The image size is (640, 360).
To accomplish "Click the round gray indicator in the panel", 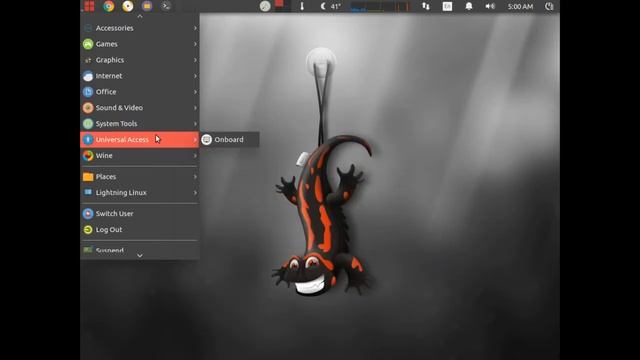I will pos(265,6).
